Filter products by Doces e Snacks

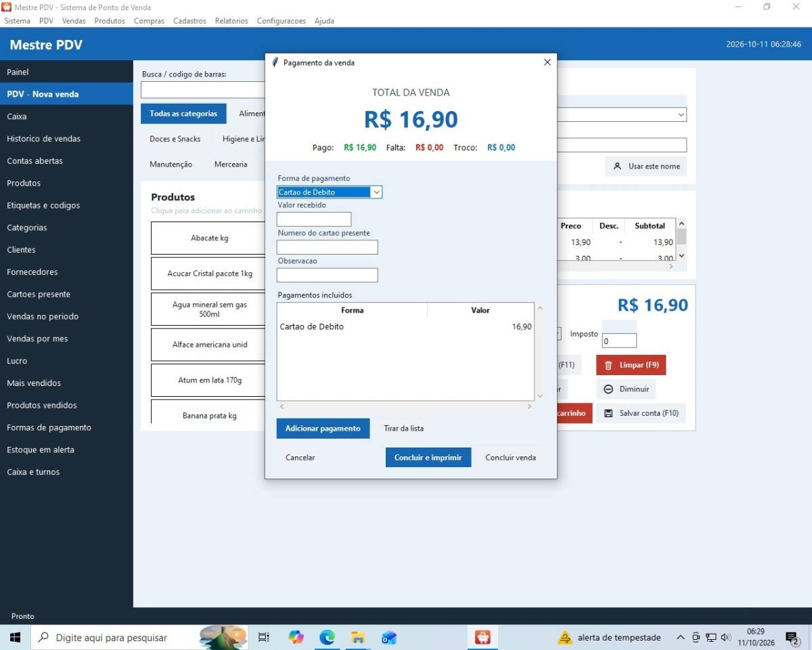click(x=175, y=139)
